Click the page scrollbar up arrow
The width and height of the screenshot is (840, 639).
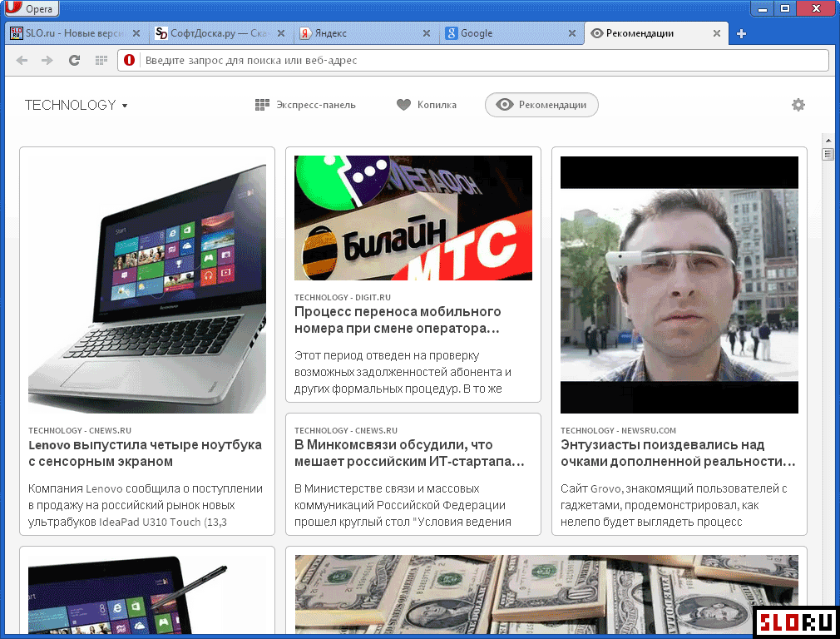click(x=828, y=141)
